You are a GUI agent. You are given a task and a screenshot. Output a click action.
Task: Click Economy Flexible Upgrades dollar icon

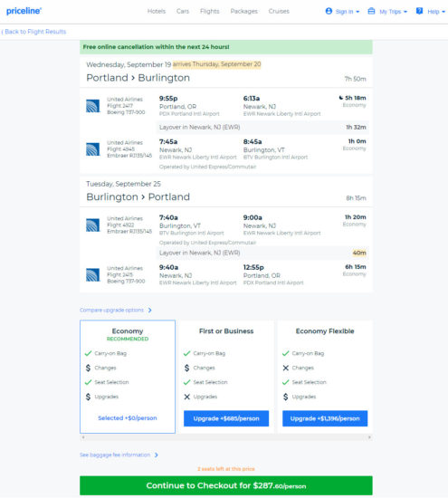tap(286, 397)
